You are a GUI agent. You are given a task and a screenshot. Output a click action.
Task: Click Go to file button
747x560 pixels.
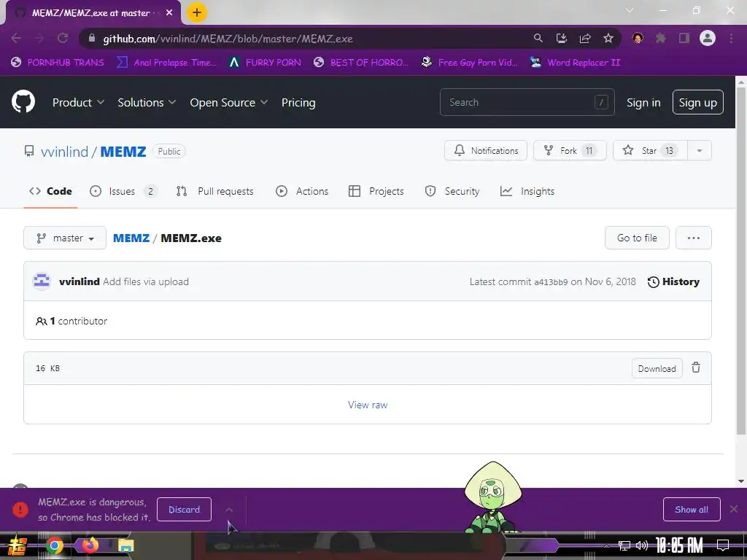[x=637, y=238]
